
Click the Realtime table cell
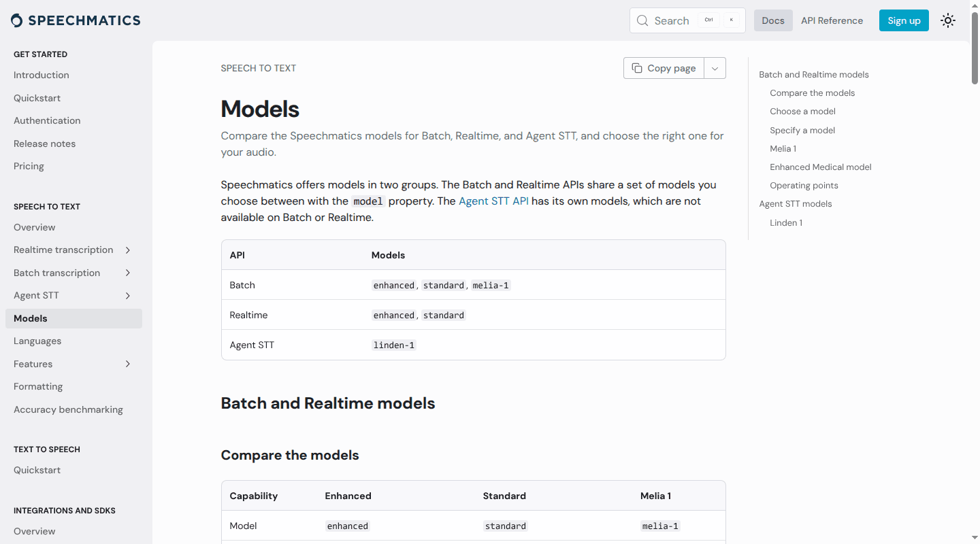[x=248, y=315]
